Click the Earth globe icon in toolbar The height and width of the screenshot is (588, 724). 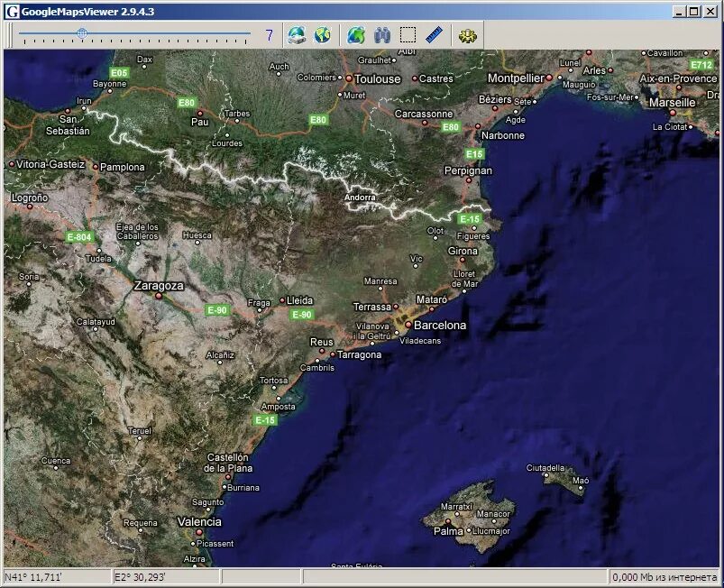(323, 35)
